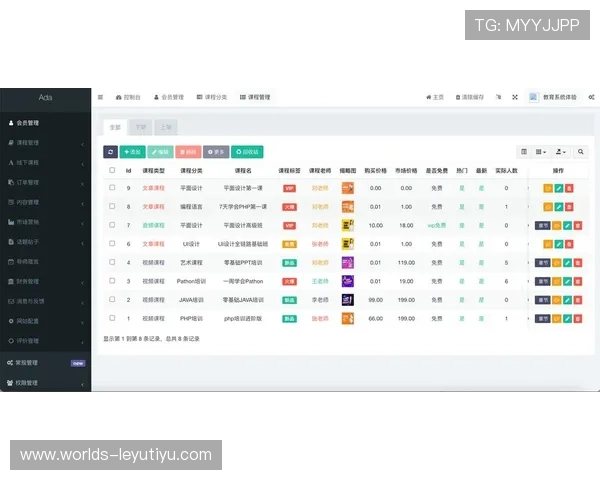Tick the checkbox for row Id 6
The width and height of the screenshot is (600, 480).
(x=112, y=243)
